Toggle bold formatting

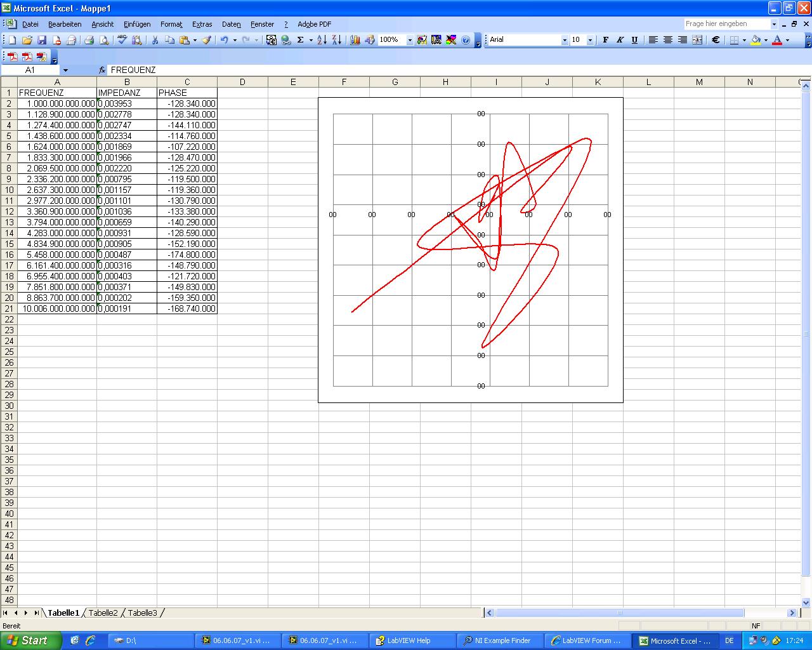tap(605, 40)
